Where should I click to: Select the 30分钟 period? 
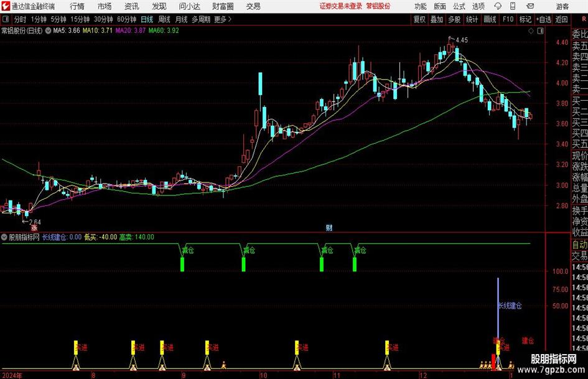[103, 19]
